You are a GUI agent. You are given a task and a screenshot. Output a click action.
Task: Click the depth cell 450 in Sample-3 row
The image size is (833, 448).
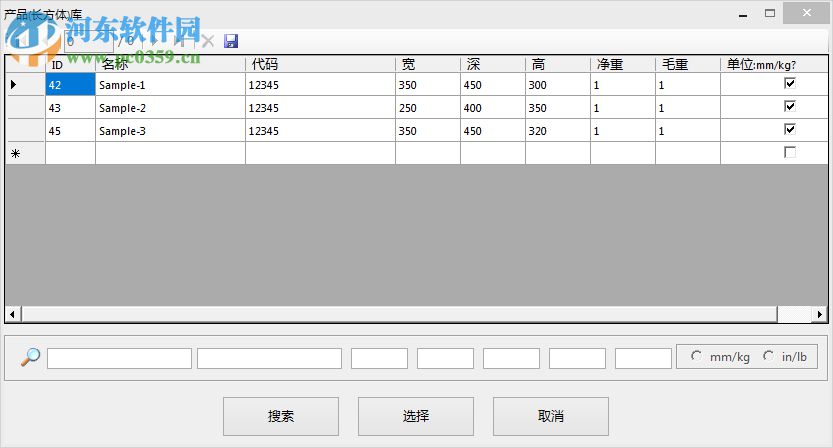click(492, 131)
